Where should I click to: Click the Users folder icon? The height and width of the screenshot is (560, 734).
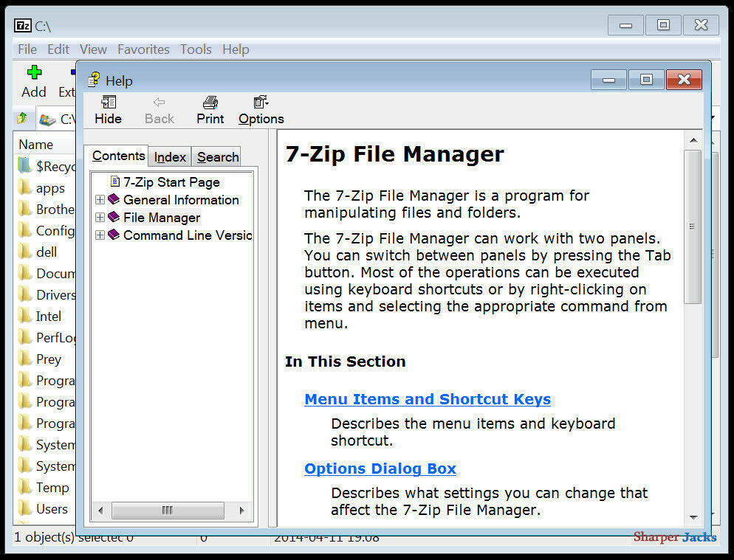coord(24,508)
